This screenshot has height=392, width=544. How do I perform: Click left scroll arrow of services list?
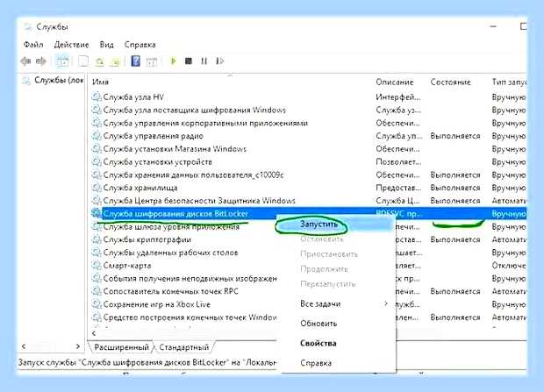pos(94,333)
